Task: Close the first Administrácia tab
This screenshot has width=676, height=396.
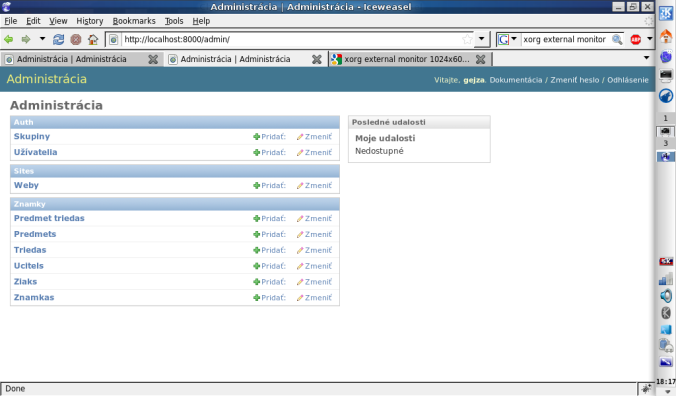Action: (x=153, y=59)
